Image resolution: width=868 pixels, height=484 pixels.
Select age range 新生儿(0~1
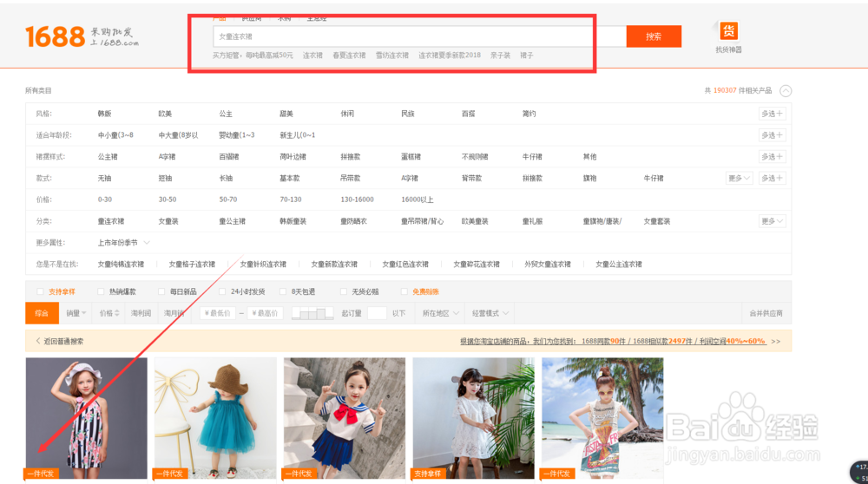tap(297, 135)
